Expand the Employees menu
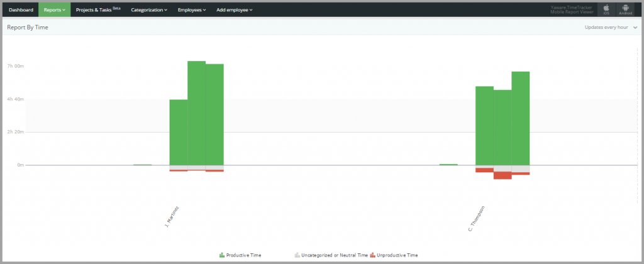The height and width of the screenshot is (264, 644). (193, 10)
